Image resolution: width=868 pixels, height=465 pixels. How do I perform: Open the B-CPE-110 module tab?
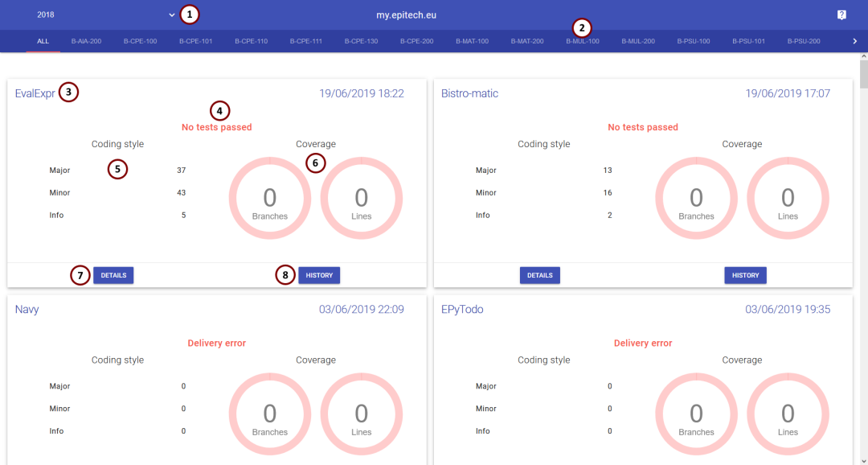pos(251,41)
